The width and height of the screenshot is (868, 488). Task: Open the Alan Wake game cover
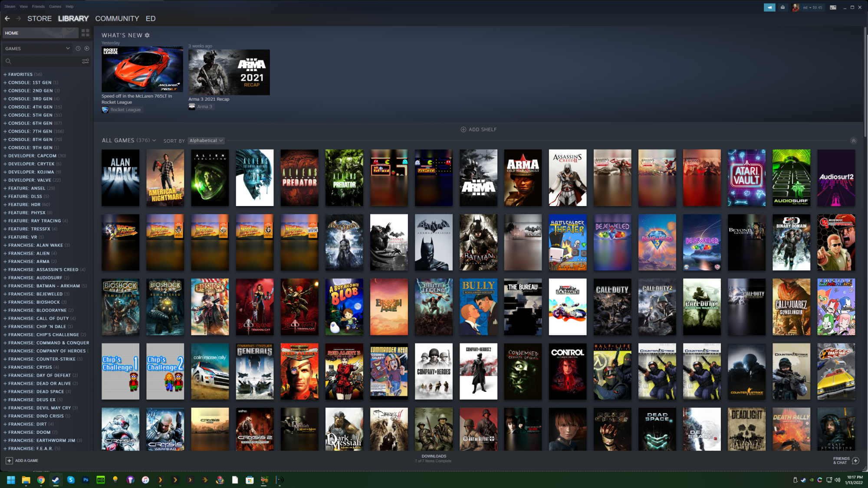coord(120,178)
